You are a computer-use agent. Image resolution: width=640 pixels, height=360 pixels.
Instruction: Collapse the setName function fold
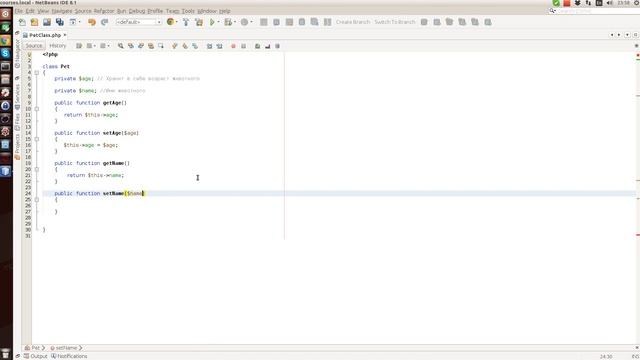click(x=37, y=200)
